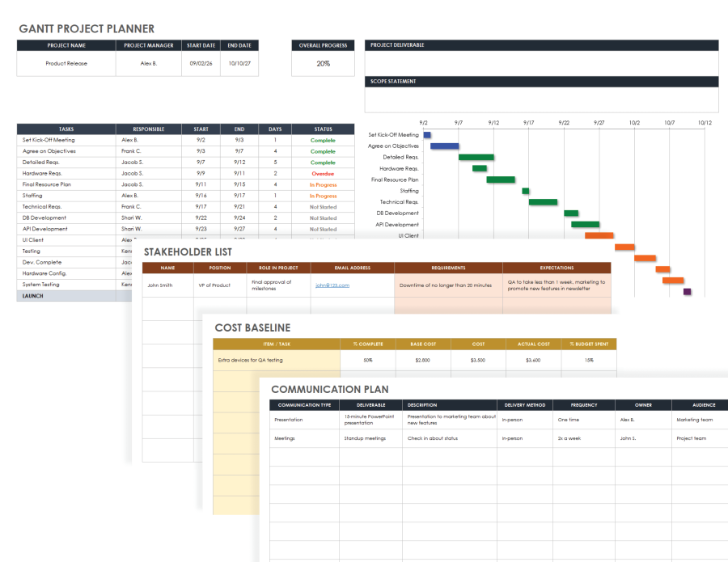Click the ACTUAL COST column header
The height and width of the screenshot is (562, 728).
click(533, 344)
